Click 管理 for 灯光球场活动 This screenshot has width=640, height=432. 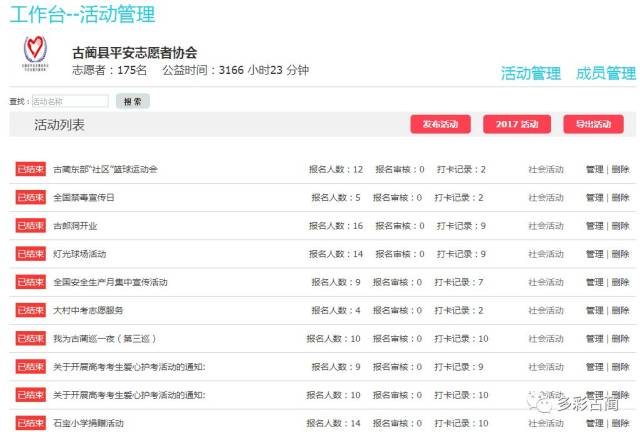(x=594, y=254)
